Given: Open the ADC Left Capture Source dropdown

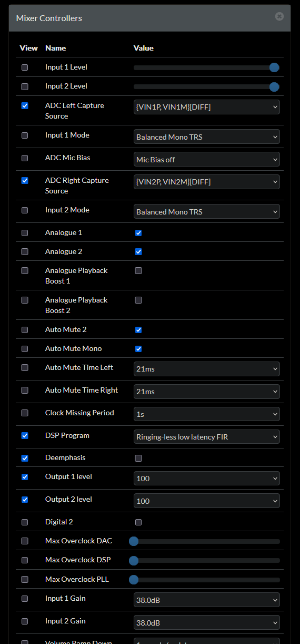Looking at the screenshot, I should click(207, 107).
